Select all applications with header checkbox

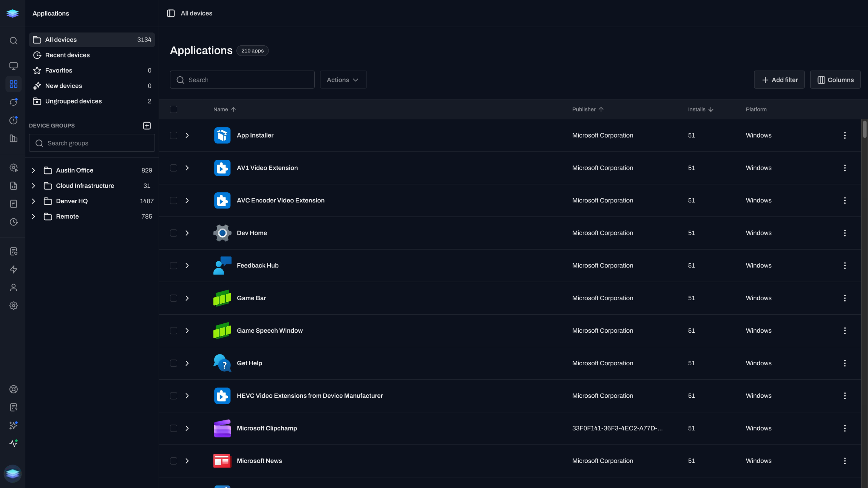[x=173, y=109]
